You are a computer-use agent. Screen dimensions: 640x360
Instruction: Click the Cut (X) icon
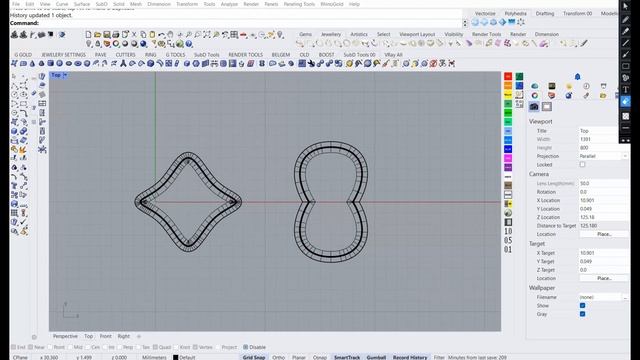coord(134,35)
